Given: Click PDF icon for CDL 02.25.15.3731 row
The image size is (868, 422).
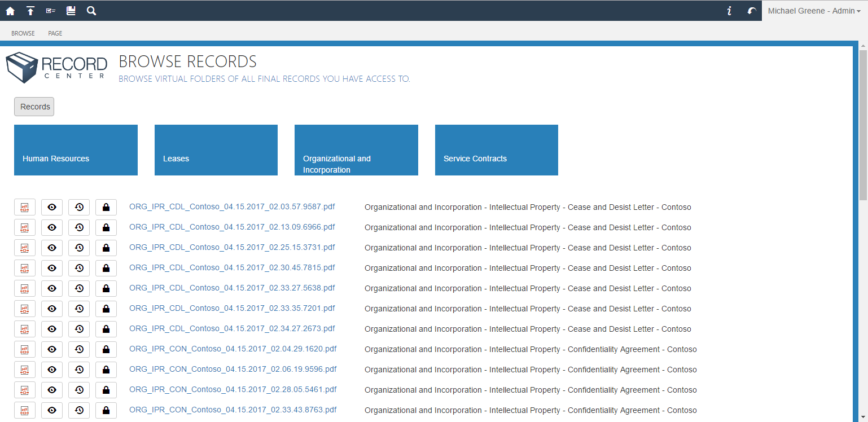Looking at the screenshot, I should [x=25, y=248].
